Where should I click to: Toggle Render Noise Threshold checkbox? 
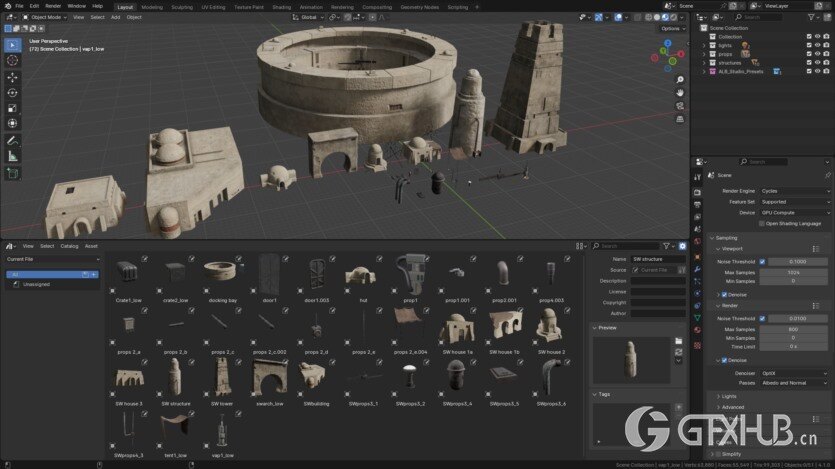pyautogui.click(x=763, y=318)
